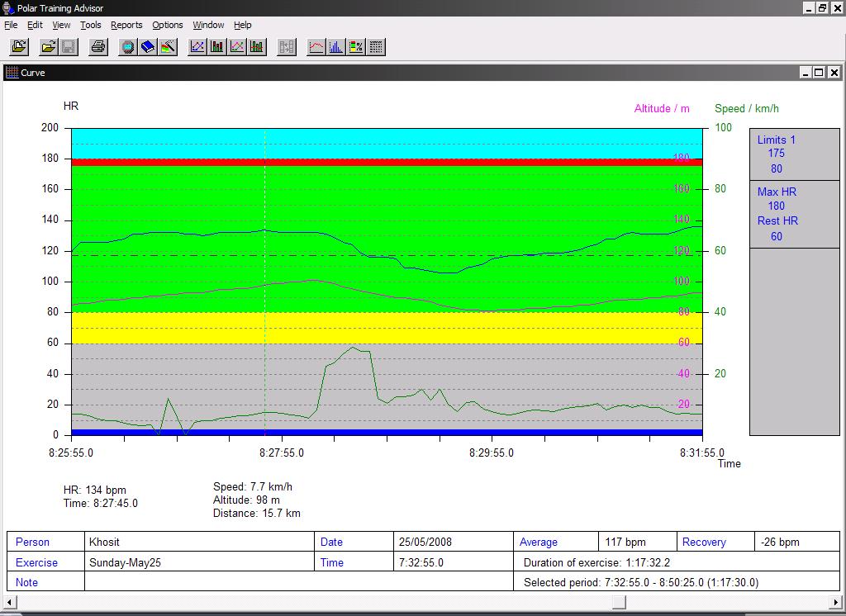Click the first person folder toolbar icon
This screenshot has width=846, height=616.
pos(18,47)
